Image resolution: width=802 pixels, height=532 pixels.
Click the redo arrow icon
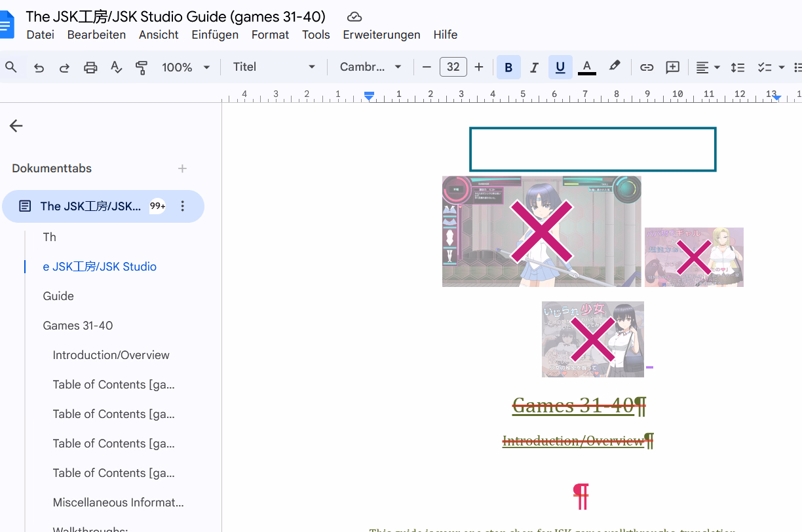[64, 67]
